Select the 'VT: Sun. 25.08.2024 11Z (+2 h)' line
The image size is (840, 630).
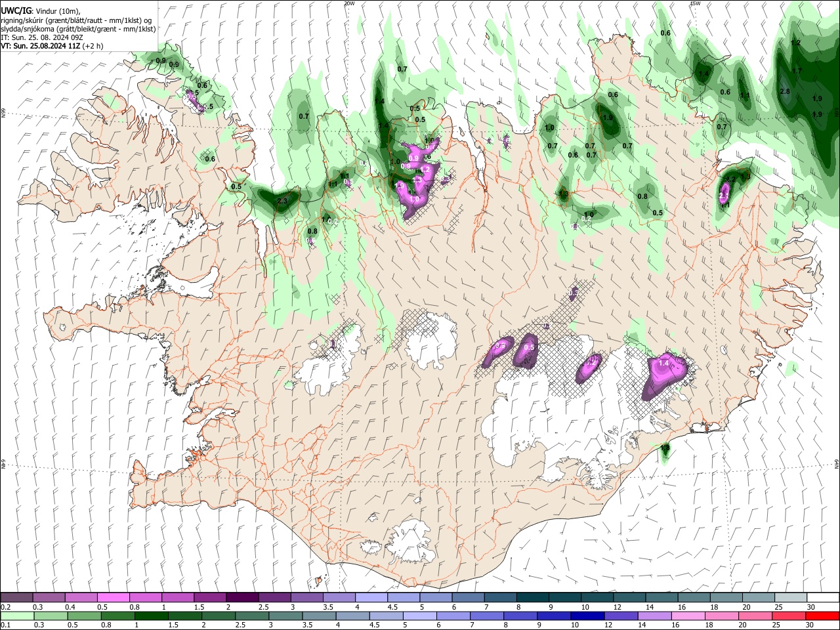52,47
